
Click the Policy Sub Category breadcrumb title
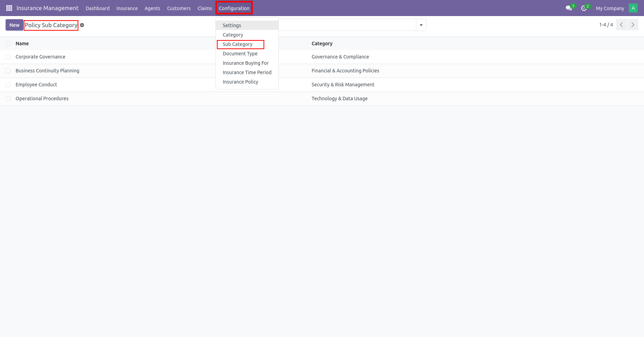51,25
